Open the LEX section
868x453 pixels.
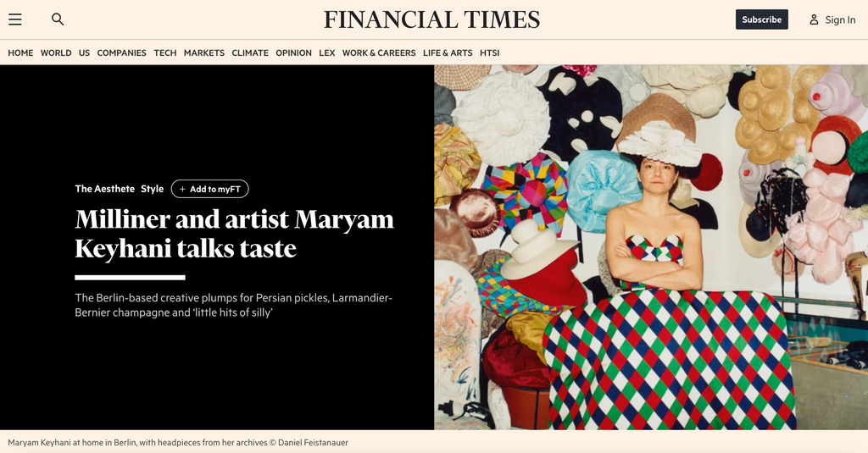[x=326, y=53]
